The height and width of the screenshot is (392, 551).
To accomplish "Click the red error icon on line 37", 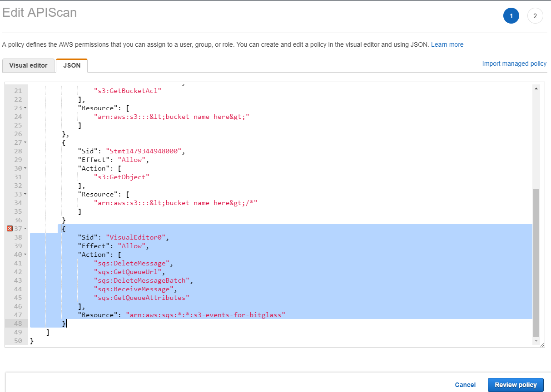I will point(10,229).
